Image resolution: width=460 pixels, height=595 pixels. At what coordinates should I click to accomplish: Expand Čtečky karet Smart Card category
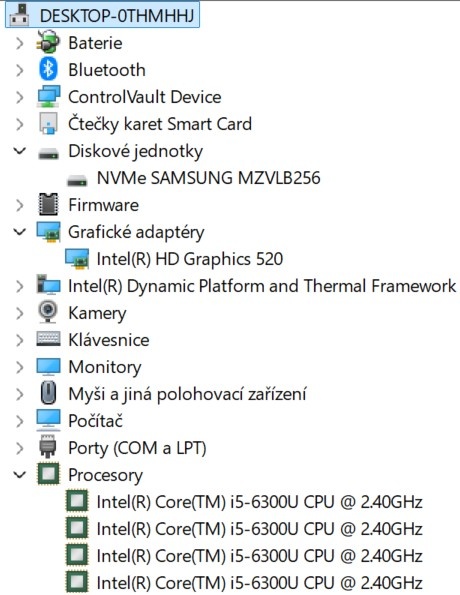(20, 124)
